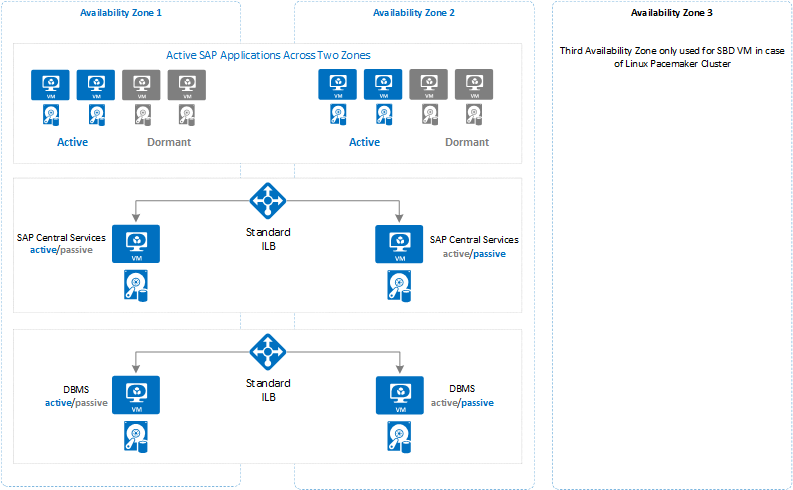Click disk under second active VM in Zone 1
Screen dimensions: 793x490
click(x=97, y=115)
